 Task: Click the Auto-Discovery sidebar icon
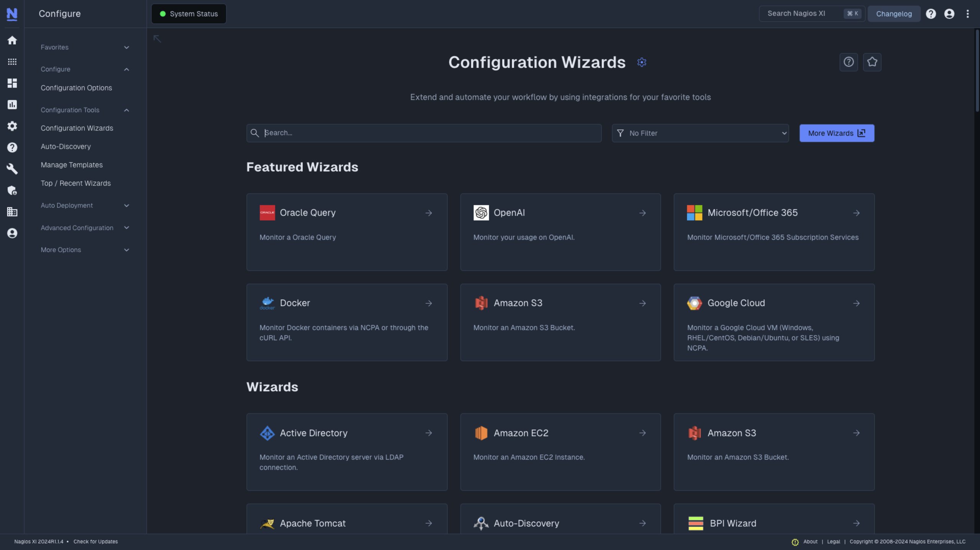click(x=65, y=147)
